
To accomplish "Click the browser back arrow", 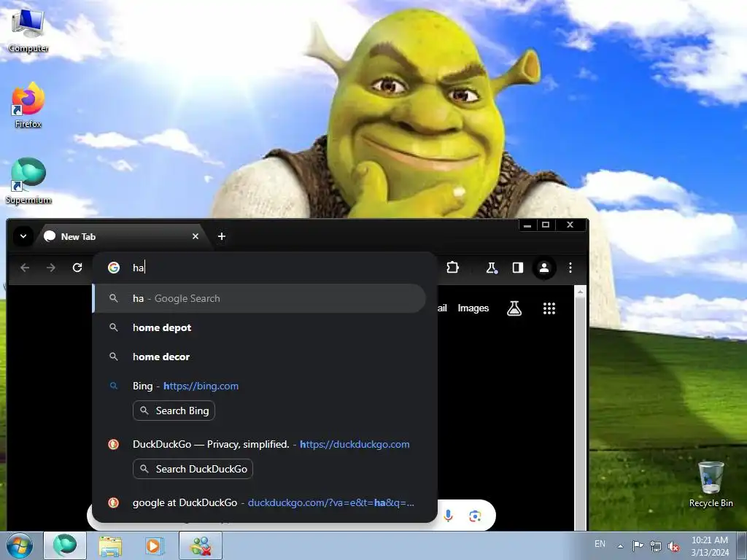I will (25, 268).
